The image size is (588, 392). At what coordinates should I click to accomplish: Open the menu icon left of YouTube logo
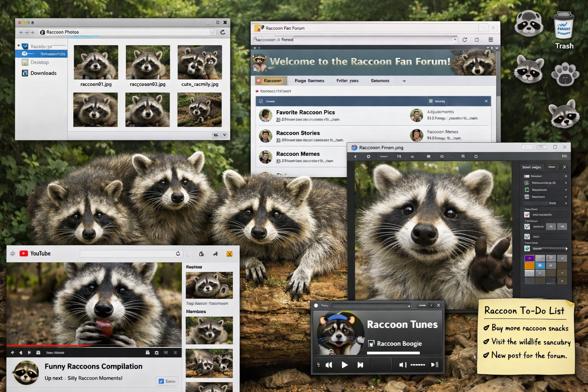click(x=13, y=253)
